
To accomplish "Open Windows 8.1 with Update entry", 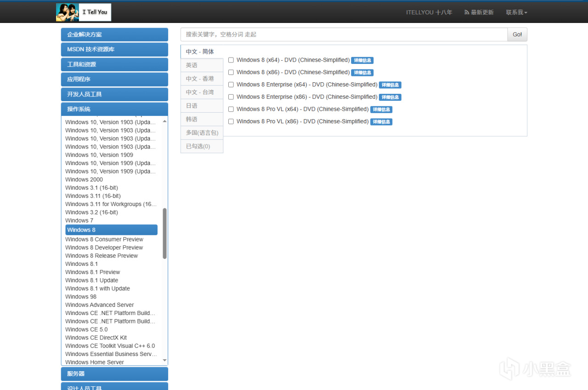I will point(97,289).
